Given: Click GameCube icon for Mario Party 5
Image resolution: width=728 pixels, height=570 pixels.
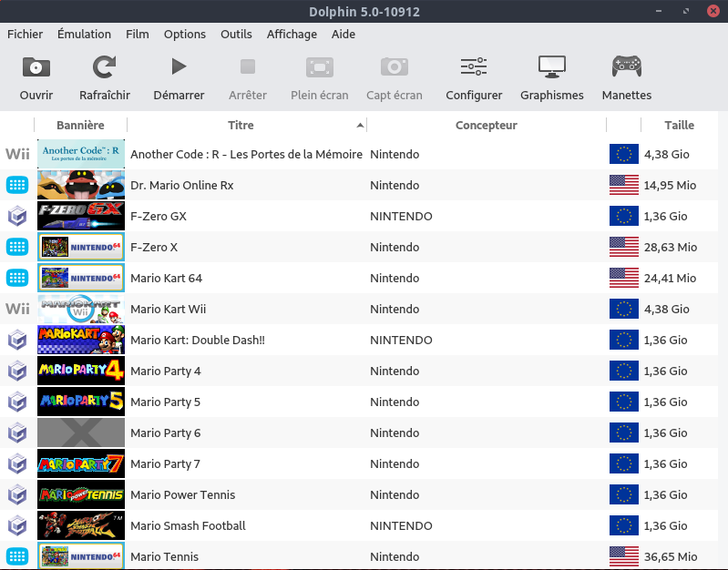Looking at the screenshot, I should click(x=17, y=402).
